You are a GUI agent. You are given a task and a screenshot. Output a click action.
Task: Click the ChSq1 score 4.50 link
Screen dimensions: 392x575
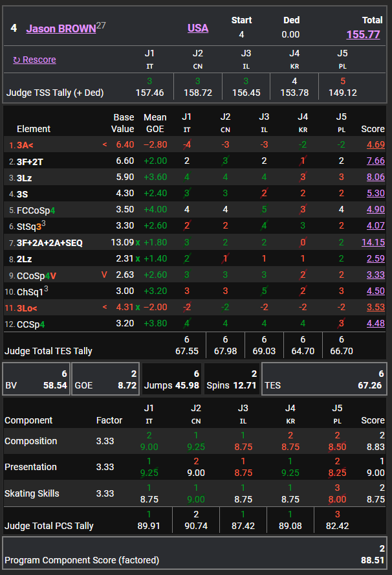tap(375, 291)
